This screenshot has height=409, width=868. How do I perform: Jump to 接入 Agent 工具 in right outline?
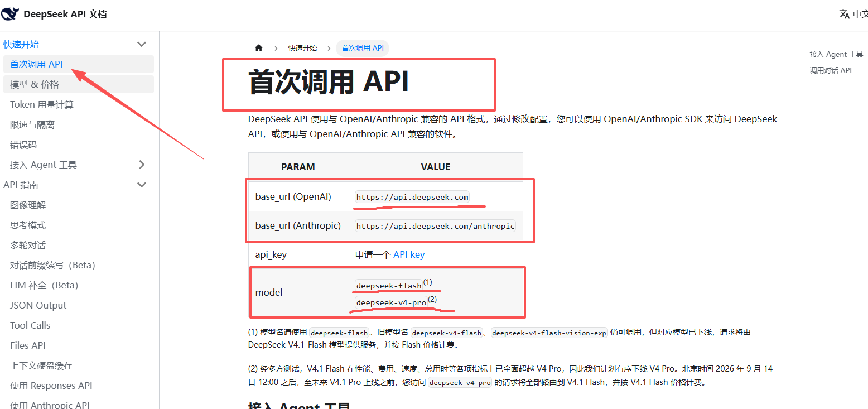point(836,54)
